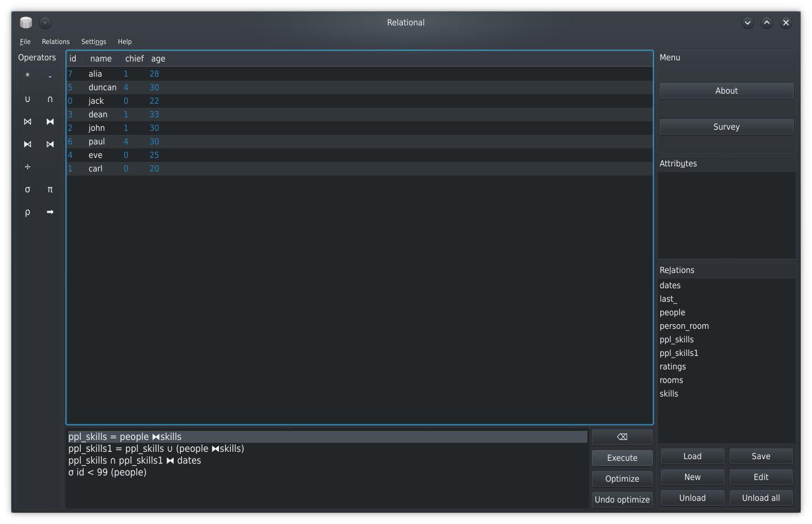This screenshot has width=812, height=524.
Task: Open the Settings menu
Action: point(94,42)
